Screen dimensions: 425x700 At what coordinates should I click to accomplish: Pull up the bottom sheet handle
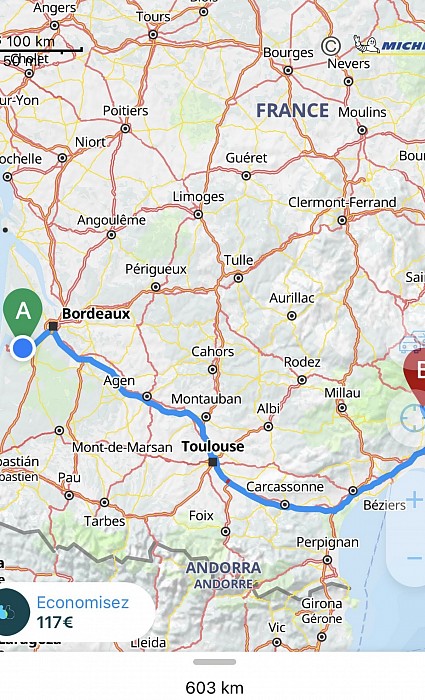tap(214, 662)
